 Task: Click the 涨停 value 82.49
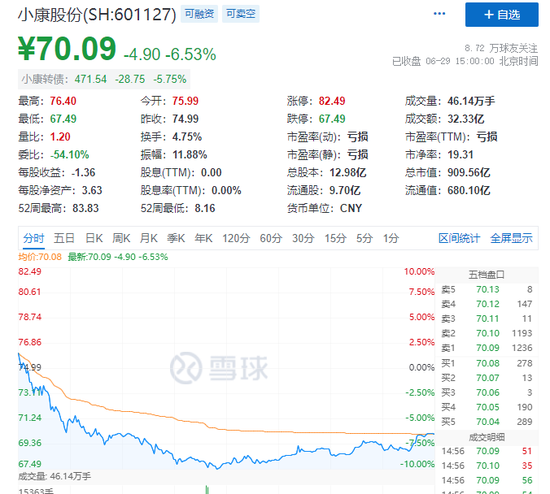pos(332,101)
